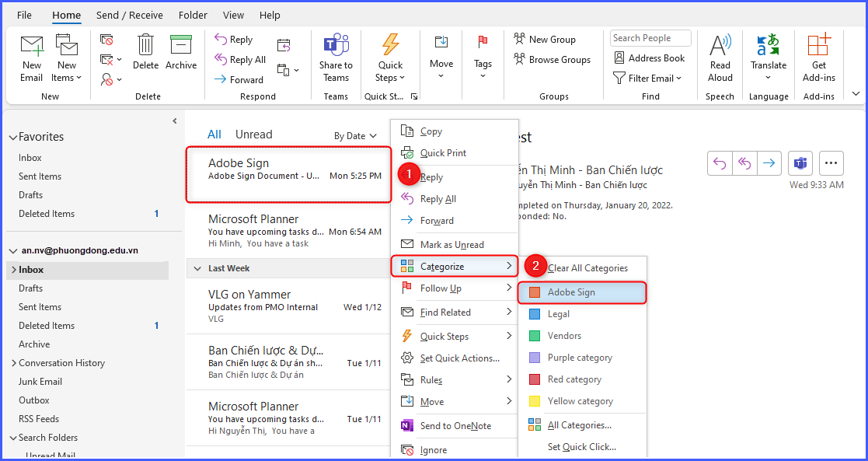Image resolution: width=868 pixels, height=461 pixels.
Task: Select Mark as Unread in context menu
Action: point(455,244)
